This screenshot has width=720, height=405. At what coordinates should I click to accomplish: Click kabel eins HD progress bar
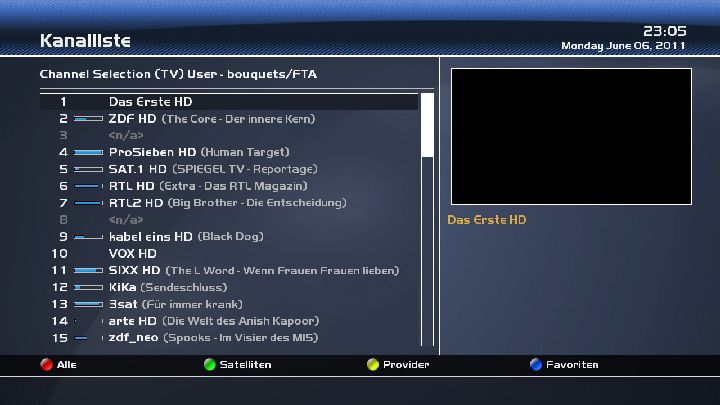[89, 237]
